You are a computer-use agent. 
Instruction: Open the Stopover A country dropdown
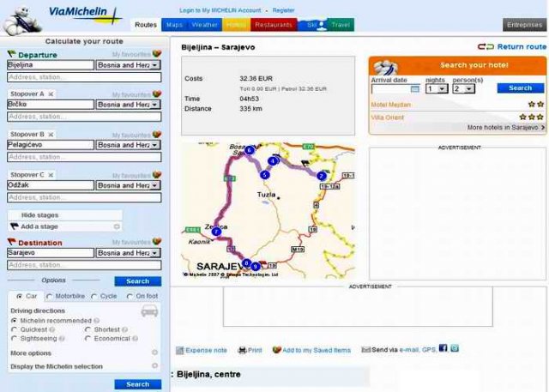coord(129,105)
